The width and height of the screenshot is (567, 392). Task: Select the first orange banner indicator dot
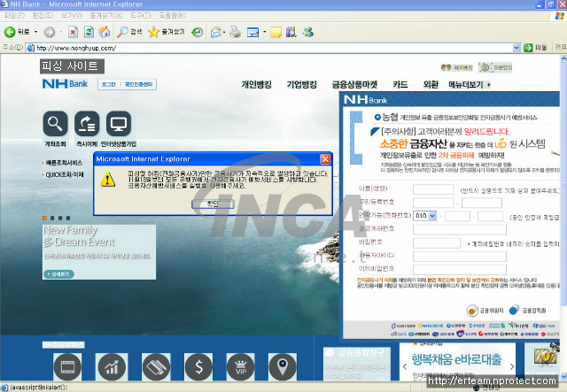coord(44,219)
